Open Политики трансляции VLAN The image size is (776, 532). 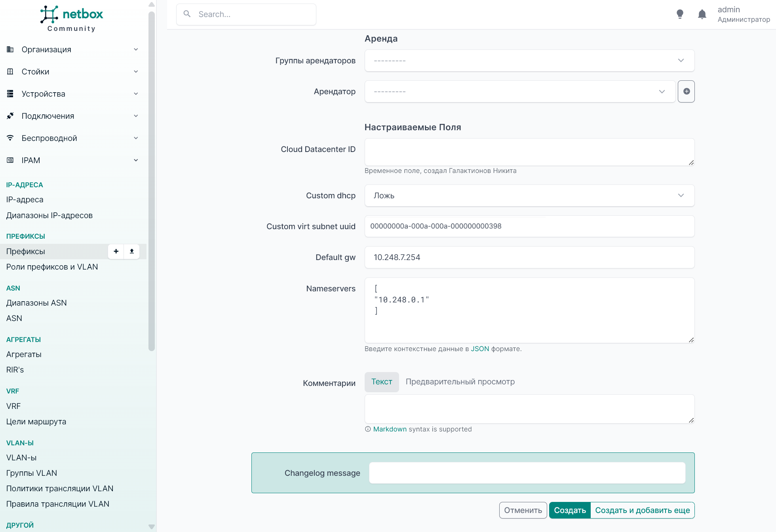point(60,488)
